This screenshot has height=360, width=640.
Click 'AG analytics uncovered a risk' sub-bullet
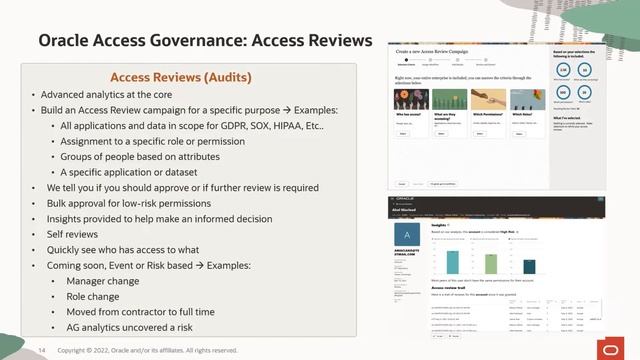point(129,328)
